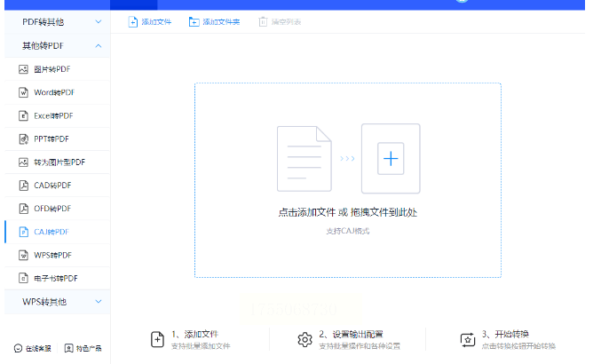
Task: Select 电子书转PDF option
Action: coord(57,278)
